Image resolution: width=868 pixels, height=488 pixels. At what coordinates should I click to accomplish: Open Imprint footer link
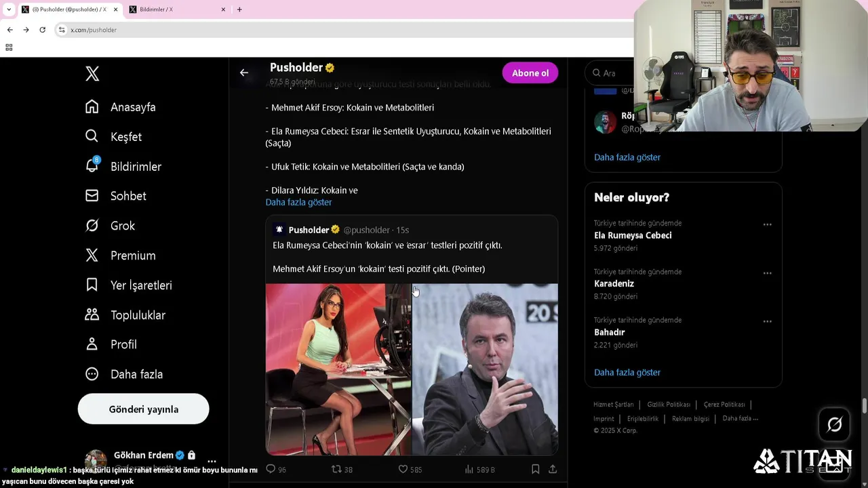pyautogui.click(x=604, y=419)
